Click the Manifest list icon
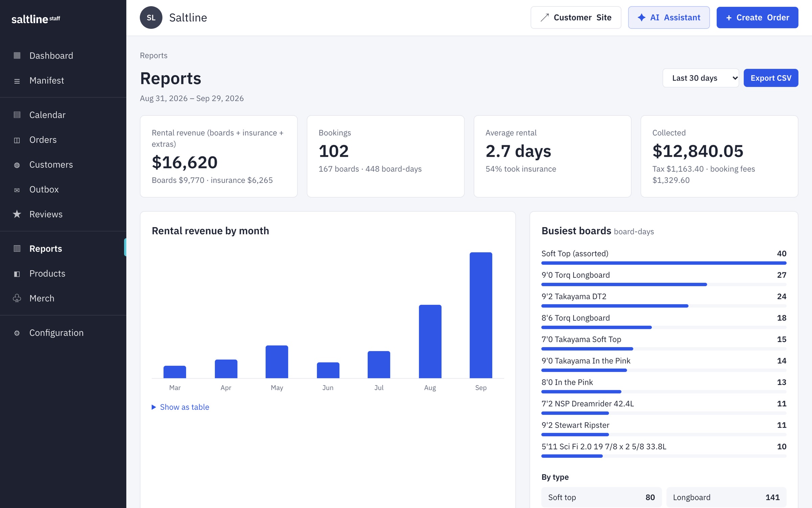This screenshot has width=812, height=508. [x=17, y=81]
